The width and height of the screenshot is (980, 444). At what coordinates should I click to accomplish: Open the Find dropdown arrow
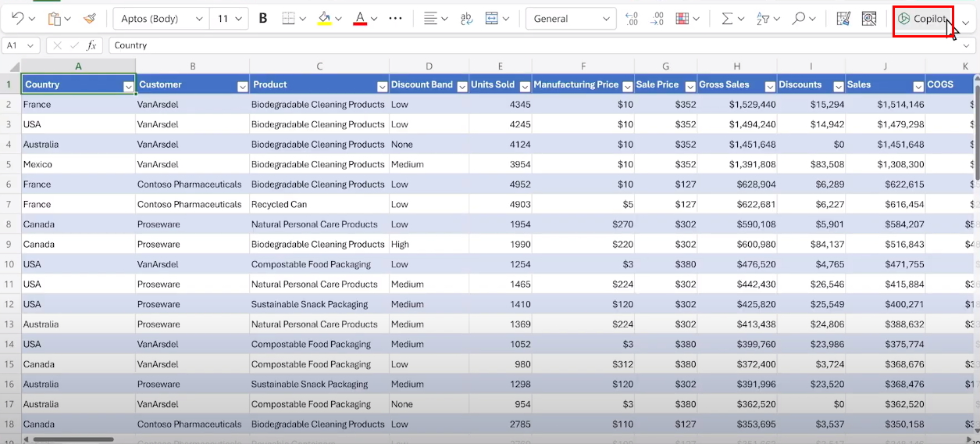pyautogui.click(x=812, y=19)
